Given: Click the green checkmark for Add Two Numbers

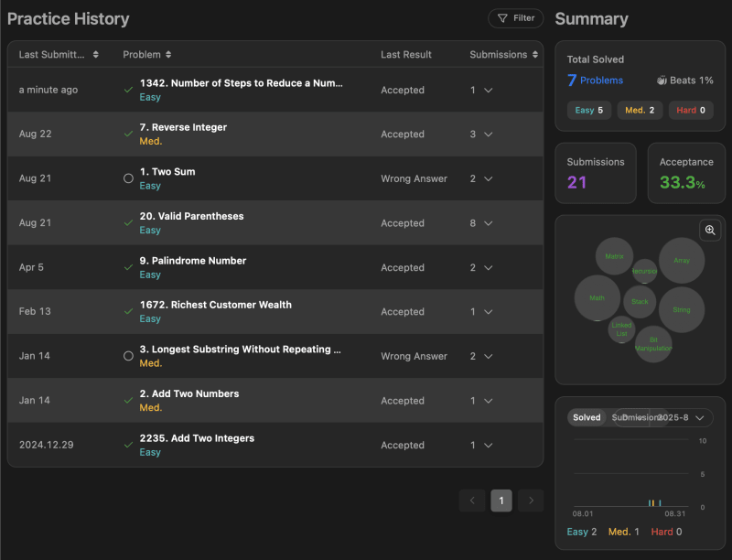Looking at the screenshot, I should (128, 401).
